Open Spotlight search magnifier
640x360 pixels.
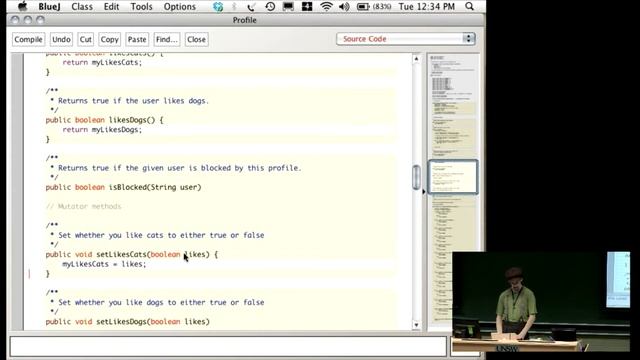(x=470, y=7)
